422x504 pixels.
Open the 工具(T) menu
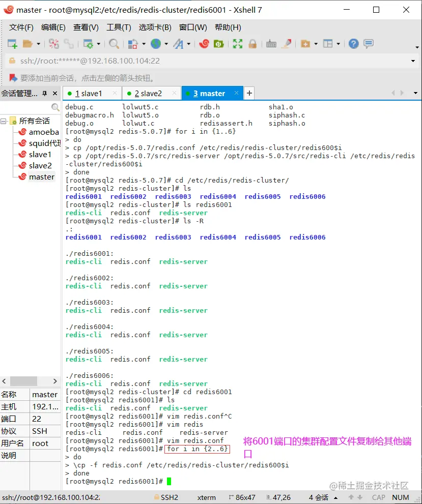[119, 27]
